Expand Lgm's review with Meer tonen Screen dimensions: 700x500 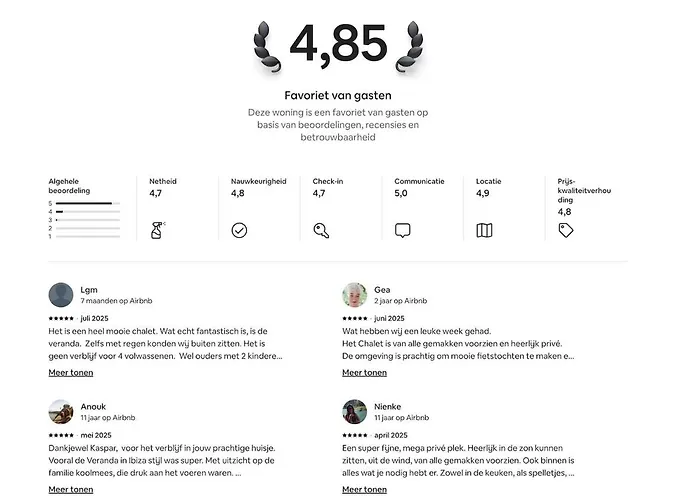click(71, 373)
